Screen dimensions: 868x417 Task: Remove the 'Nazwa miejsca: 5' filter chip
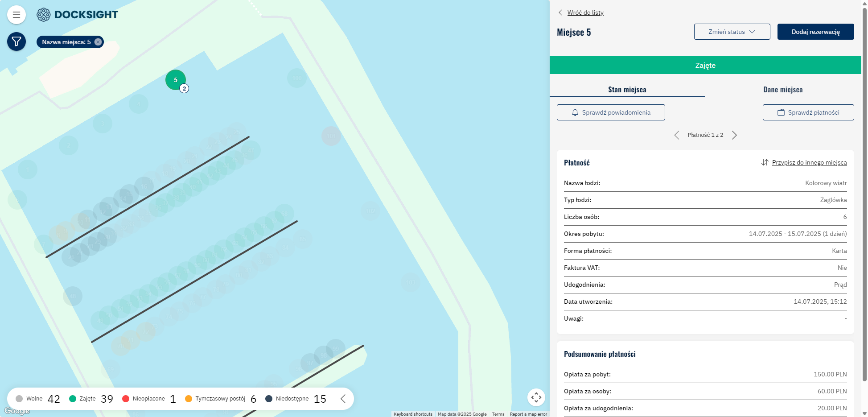[x=98, y=42]
